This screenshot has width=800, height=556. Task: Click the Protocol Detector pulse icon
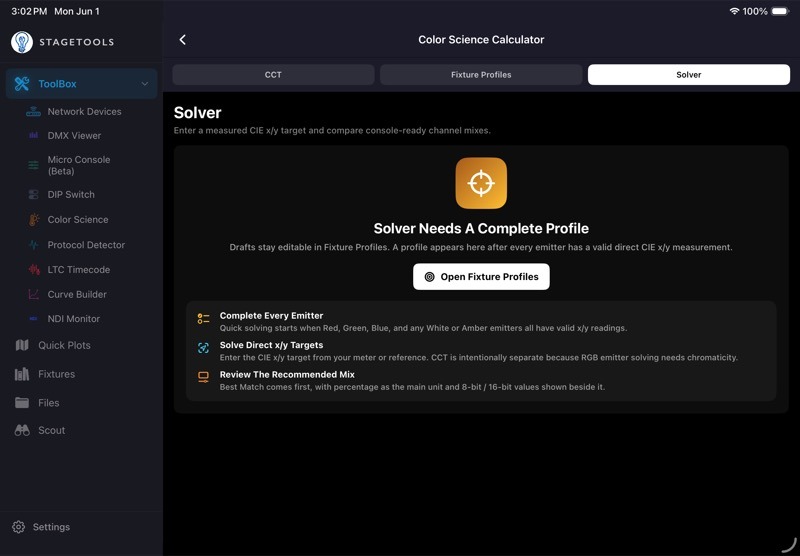pos(33,245)
